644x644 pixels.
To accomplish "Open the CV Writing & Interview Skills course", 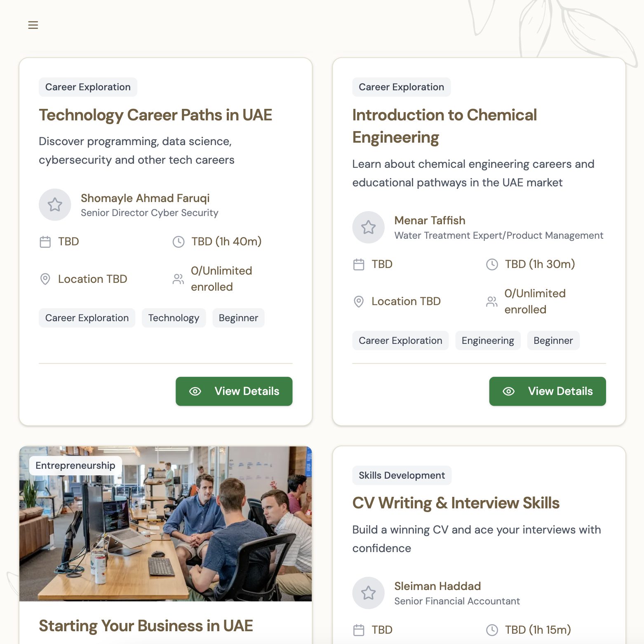I will (456, 503).
